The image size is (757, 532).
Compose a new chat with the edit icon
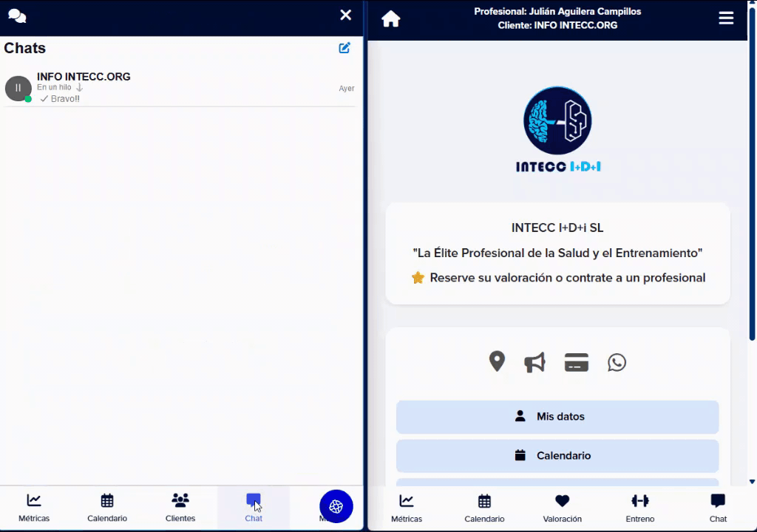tap(344, 48)
